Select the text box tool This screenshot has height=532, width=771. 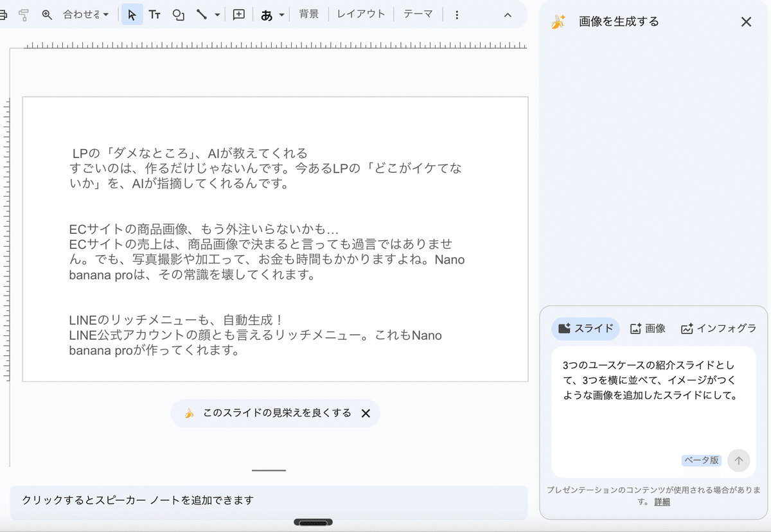pyautogui.click(x=155, y=14)
